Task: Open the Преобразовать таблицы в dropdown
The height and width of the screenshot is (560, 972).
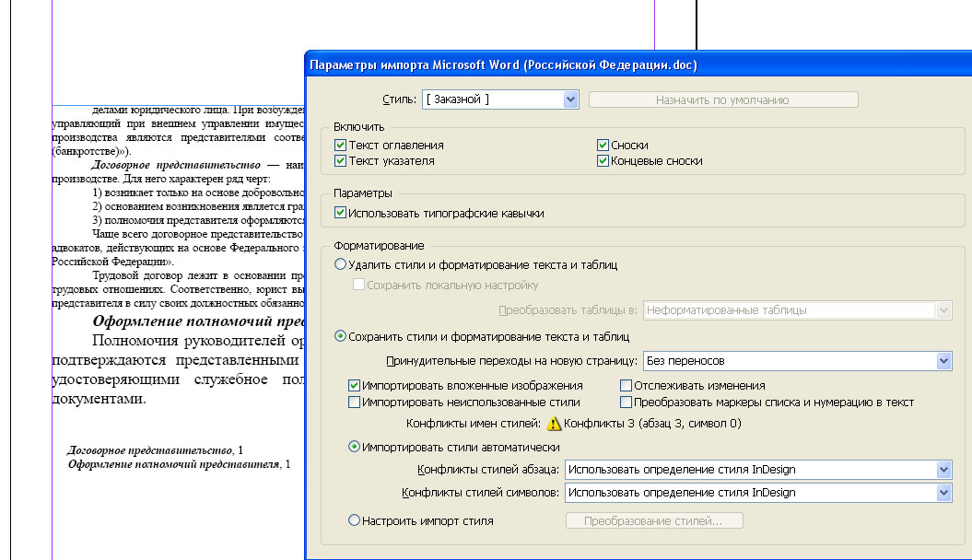Action: (797, 310)
